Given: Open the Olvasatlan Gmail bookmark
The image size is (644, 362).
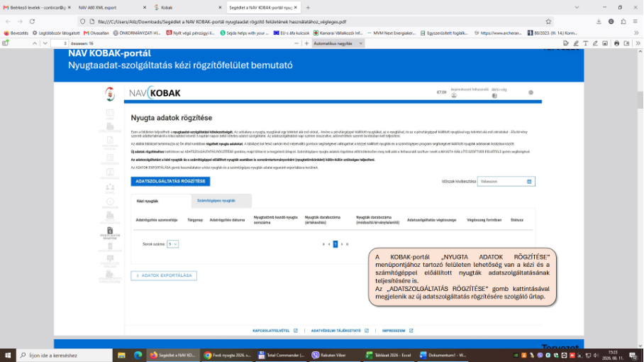Looking at the screenshot, I should click(x=96, y=33).
